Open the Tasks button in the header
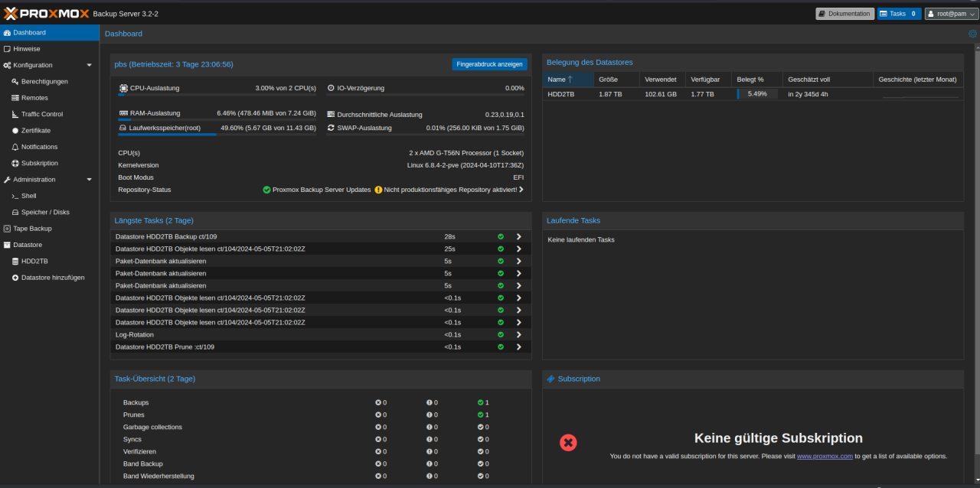 pyautogui.click(x=899, y=14)
